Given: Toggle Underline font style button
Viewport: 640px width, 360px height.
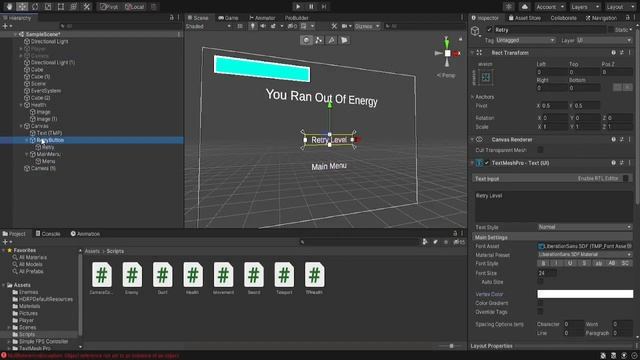Looking at the screenshot, I should coord(570,264).
